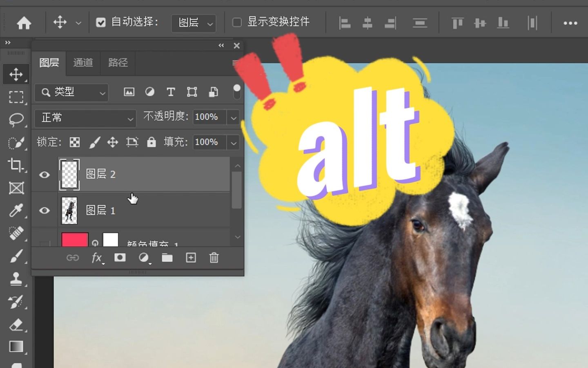Viewport: 588px width, 368px height.
Task: Create a new layer with the plus icon
Action: (190, 258)
